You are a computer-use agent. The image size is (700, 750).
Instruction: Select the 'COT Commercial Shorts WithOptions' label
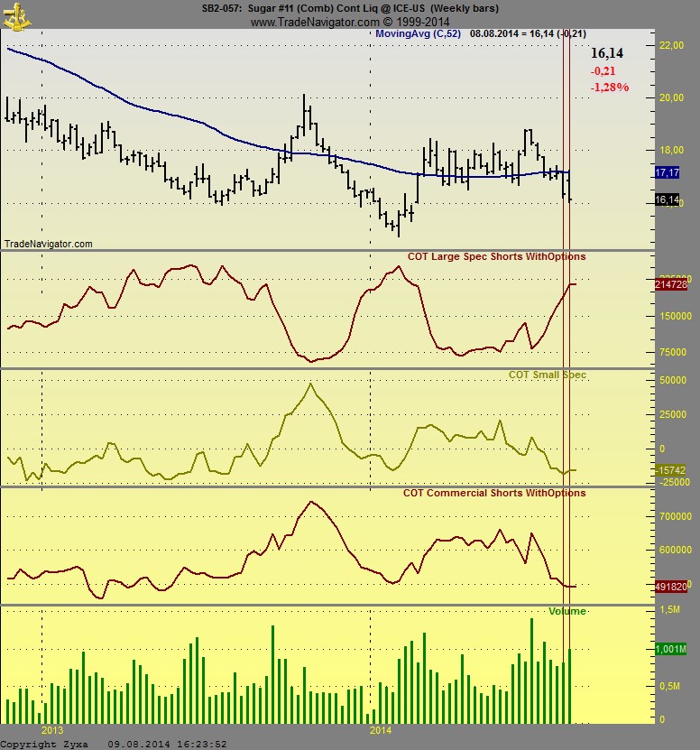[494, 493]
